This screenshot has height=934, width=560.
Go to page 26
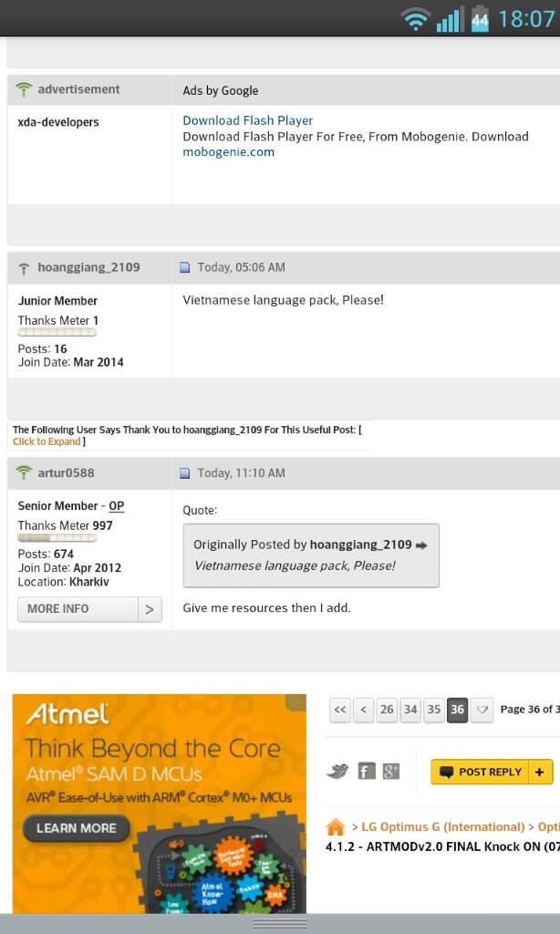[387, 710]
